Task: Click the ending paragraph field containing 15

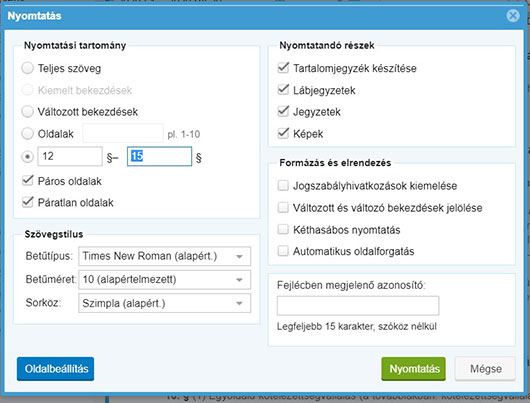Action: coord(160,156)
